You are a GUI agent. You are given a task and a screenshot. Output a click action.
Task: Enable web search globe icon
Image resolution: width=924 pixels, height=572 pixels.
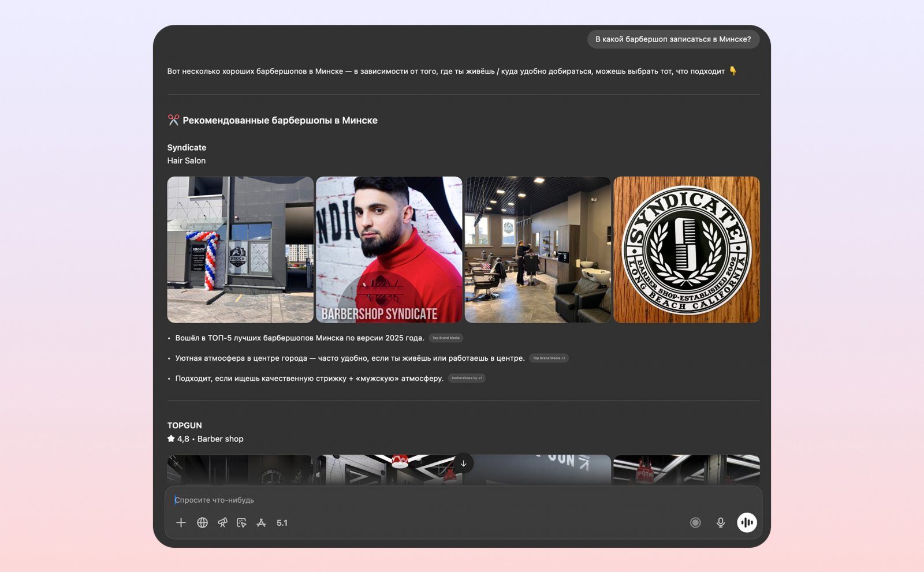(202, 522)
